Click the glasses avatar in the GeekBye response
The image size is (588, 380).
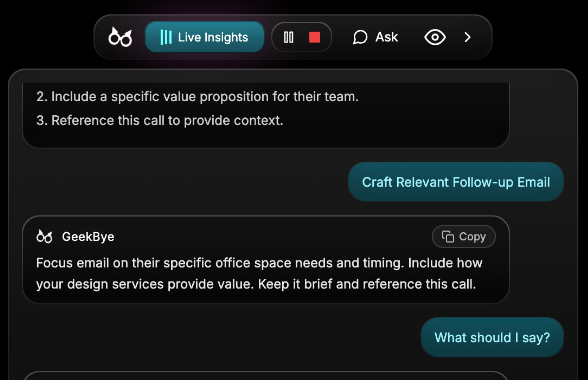click(45, 237)
